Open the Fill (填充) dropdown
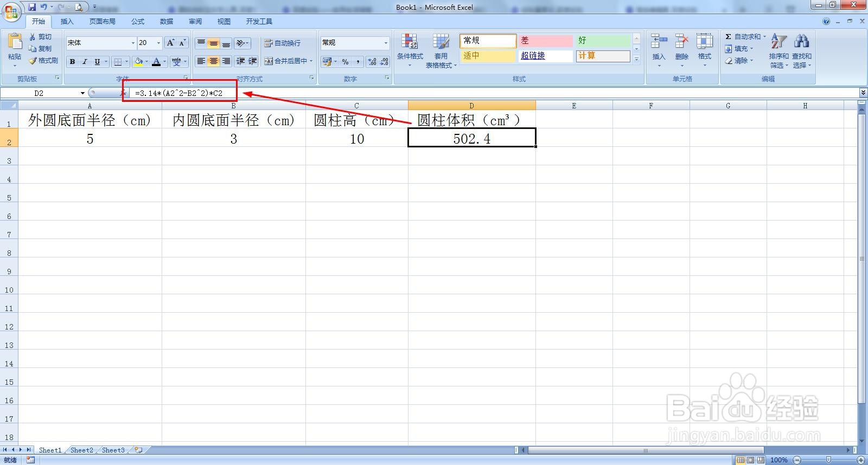This screenshot has height=465, width=868. 739,49
